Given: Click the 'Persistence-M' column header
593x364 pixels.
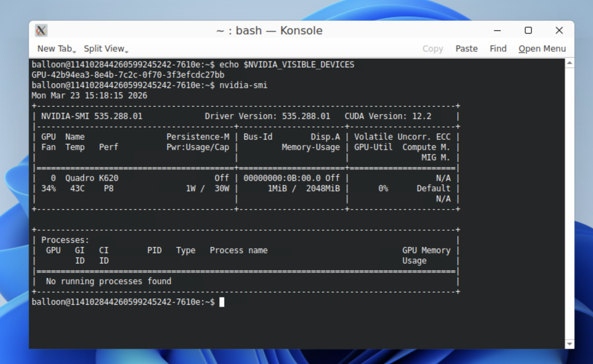Looking at the screenshot, I should (x=198, y=137).
